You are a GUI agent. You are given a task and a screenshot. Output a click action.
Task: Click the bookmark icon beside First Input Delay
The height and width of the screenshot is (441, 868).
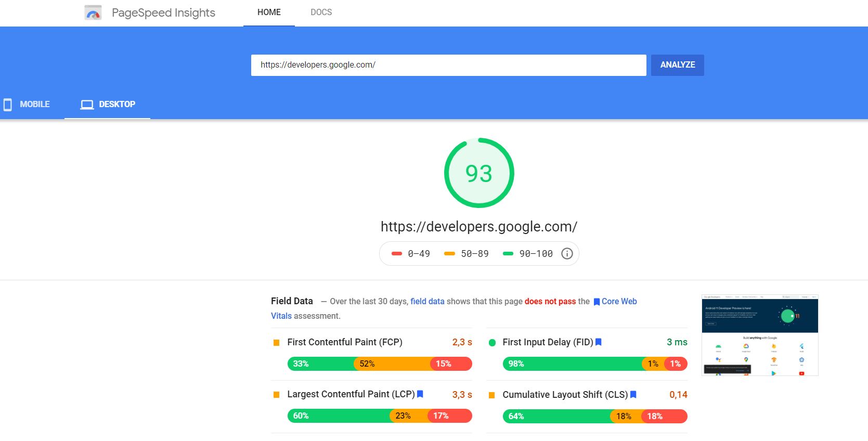tap(599, 342)
